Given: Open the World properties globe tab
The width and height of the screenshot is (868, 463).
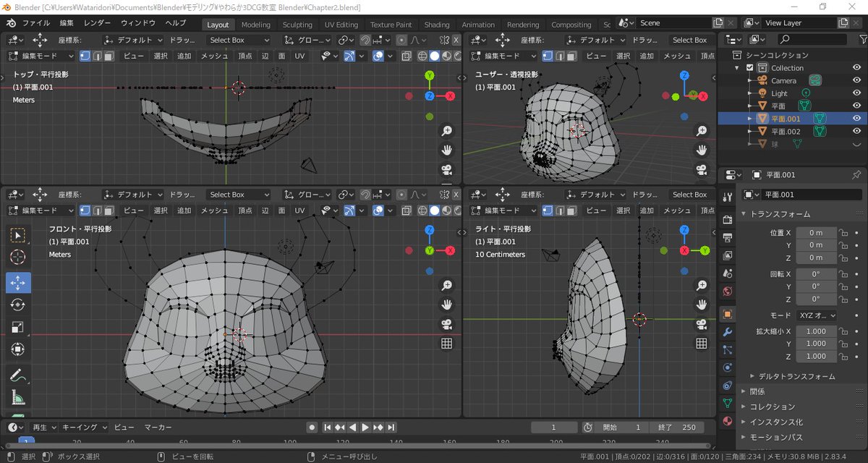Looking at the screenshot, I should tap(728, 292).
